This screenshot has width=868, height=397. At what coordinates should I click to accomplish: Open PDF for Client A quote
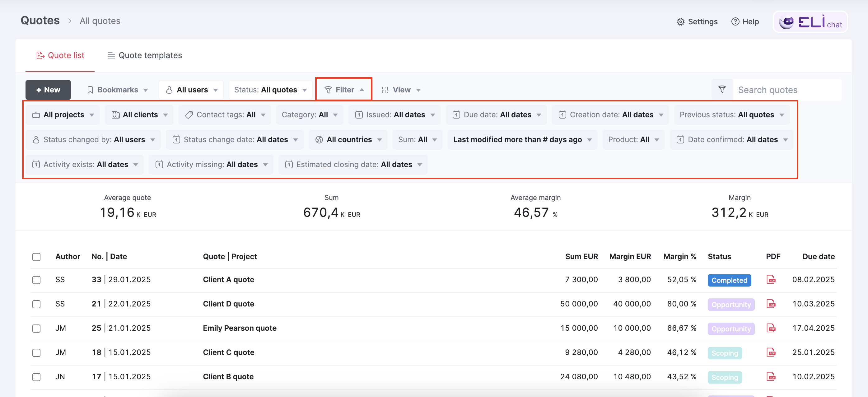(x=771, y=279)
